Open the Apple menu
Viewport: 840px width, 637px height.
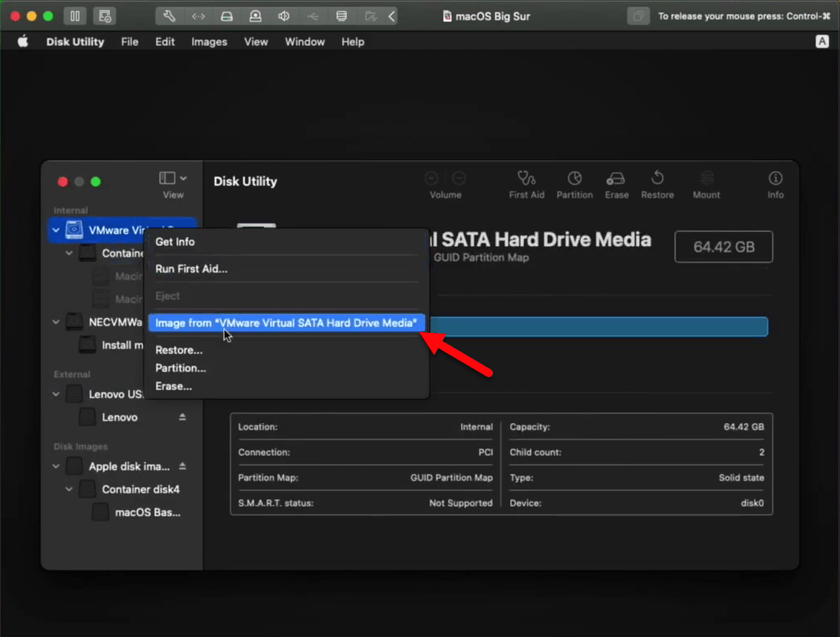pos(22,42)
